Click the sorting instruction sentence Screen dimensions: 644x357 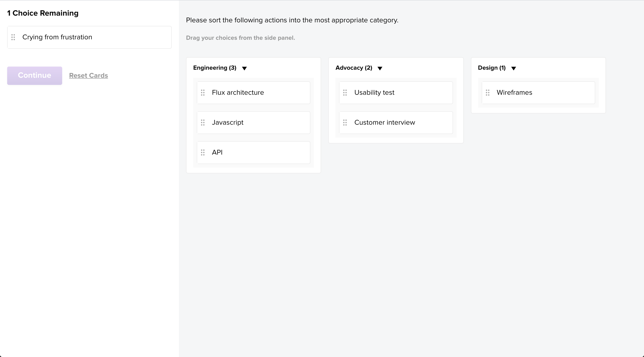point(292,20)
